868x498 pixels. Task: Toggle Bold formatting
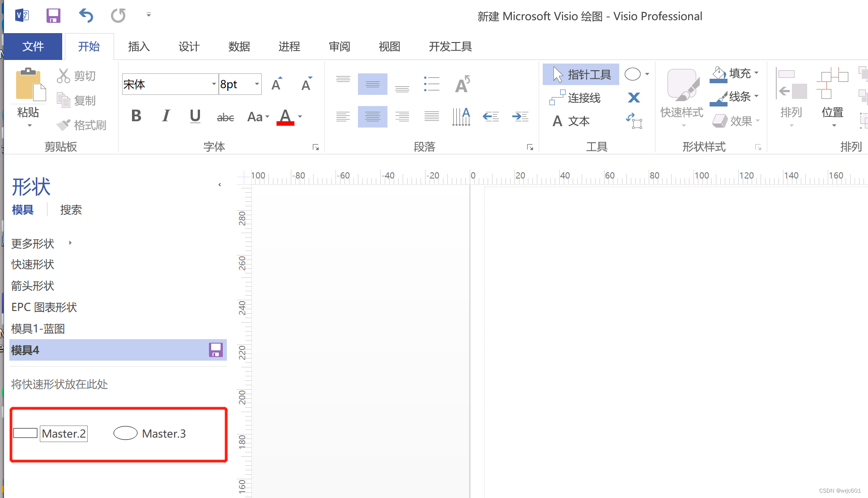pyautogui.click(x=136, y=116)
